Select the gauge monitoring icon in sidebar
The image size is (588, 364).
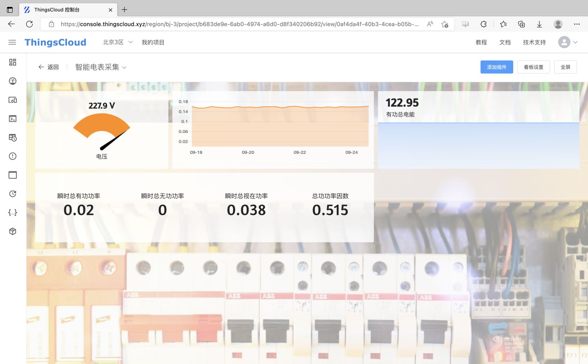click(12, 81)
